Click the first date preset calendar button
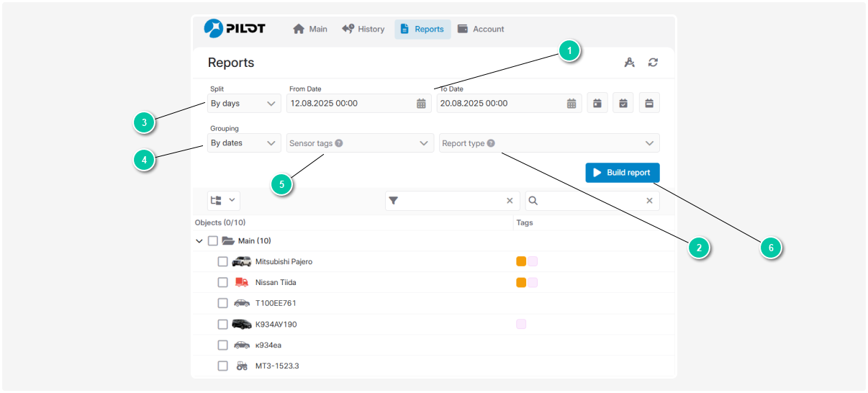The height and width of the screenshot is (393, 868). [597, 103]
